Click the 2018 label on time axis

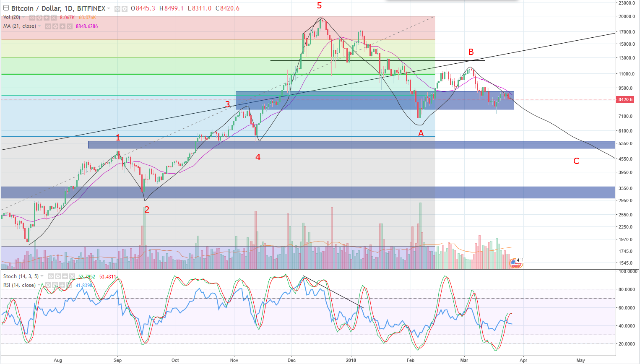pyautogui.click(x=351, y=360)
